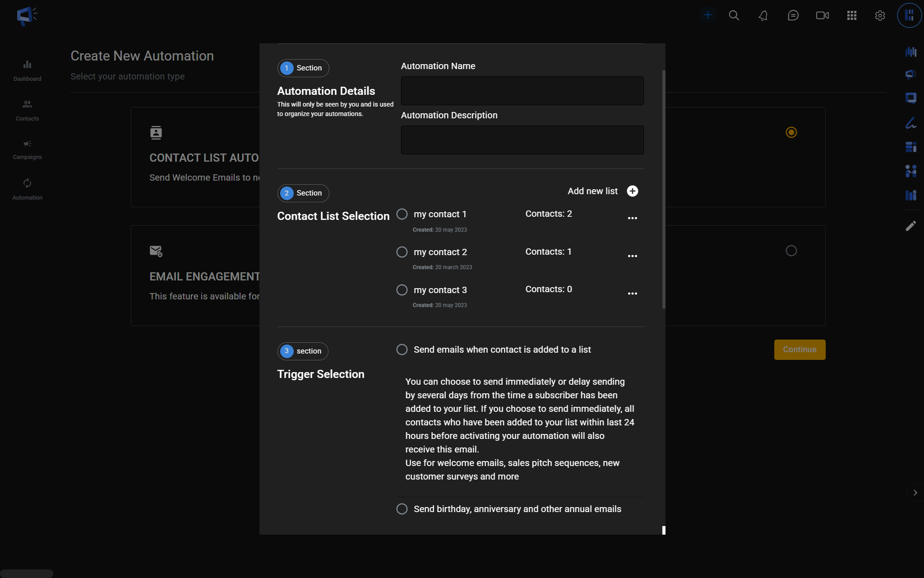Screen dimensions: 924x578
Task: Click the modal's vertical scrollbar
Action: 664,190
